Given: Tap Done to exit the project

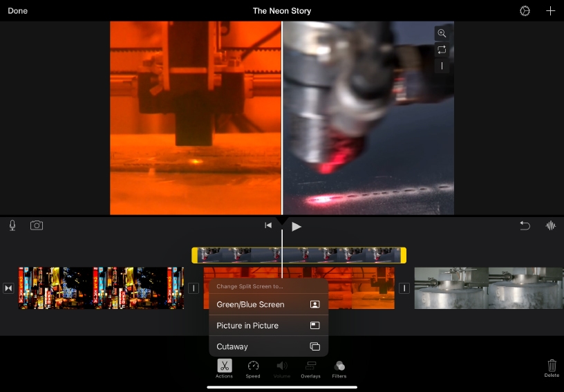Looking at the screenshot, I should (x=17, y=11).
